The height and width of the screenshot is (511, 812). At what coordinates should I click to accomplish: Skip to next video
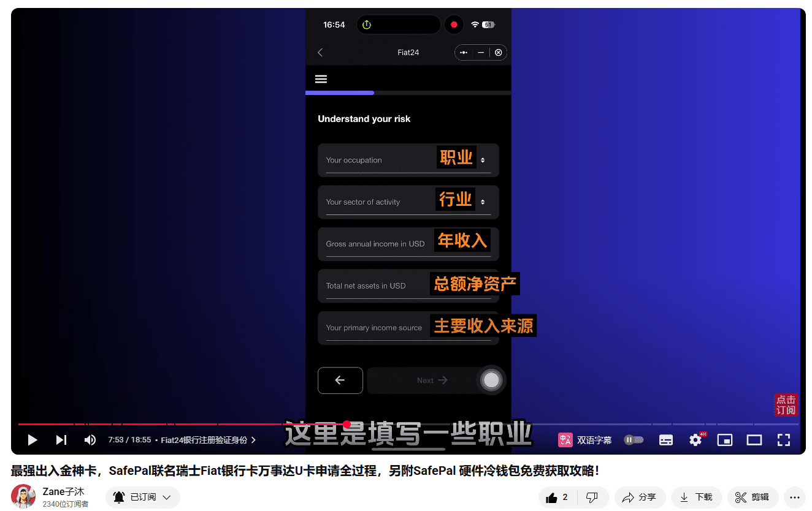(61, 440)
